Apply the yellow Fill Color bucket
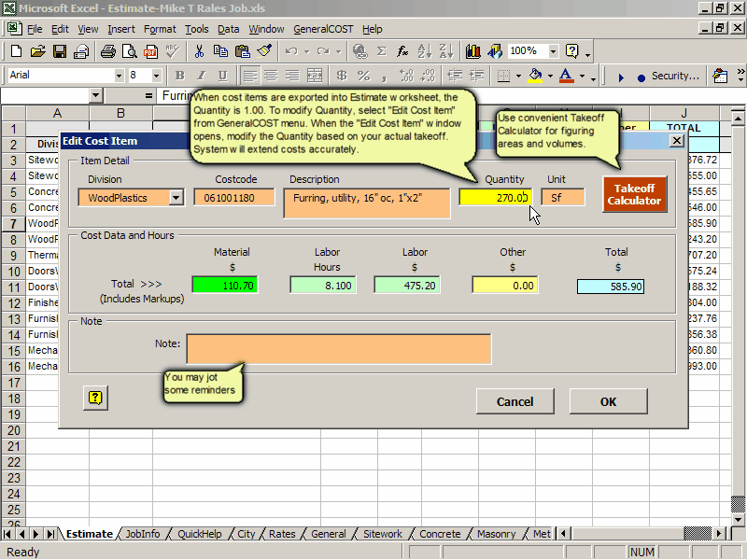This screenshot has width=747, height=560. [535, 76]
